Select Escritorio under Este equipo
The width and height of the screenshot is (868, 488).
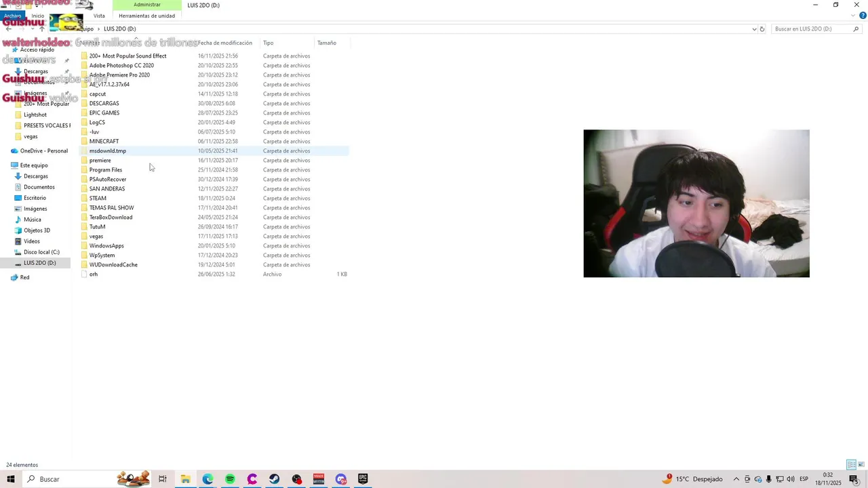click(x=35, y=198)
